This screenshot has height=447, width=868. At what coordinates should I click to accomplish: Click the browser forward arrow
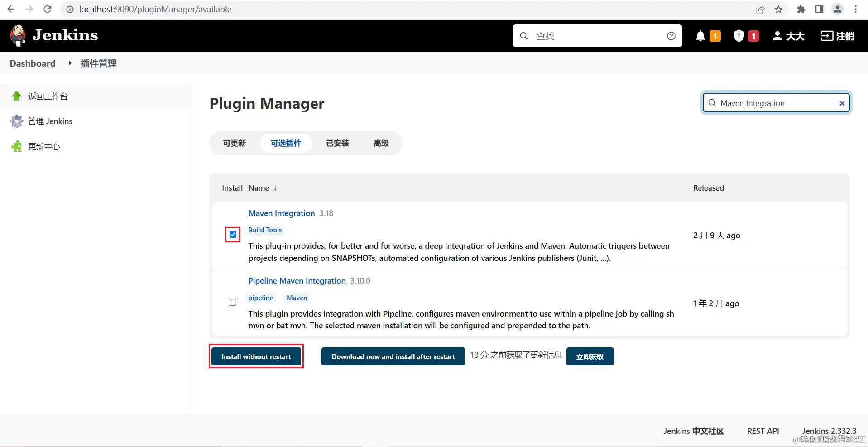[29, 9]
